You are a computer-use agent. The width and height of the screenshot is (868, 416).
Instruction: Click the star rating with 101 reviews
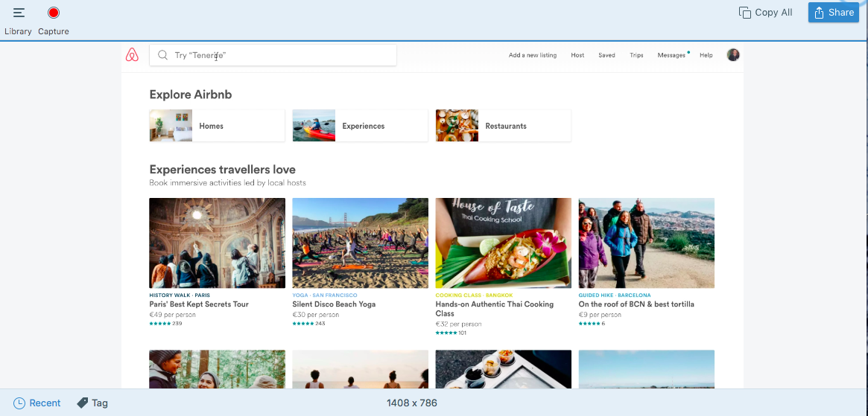(x=452, y=333)
